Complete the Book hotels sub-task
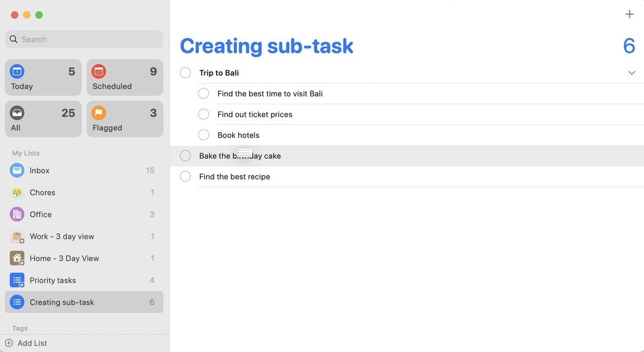This screenshot has width=644, height=352. [203, 134]
